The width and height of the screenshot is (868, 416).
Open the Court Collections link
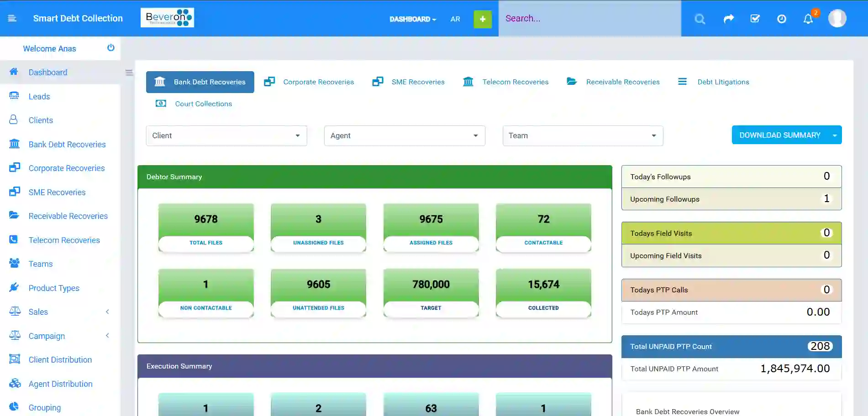(x=203, y=104)
